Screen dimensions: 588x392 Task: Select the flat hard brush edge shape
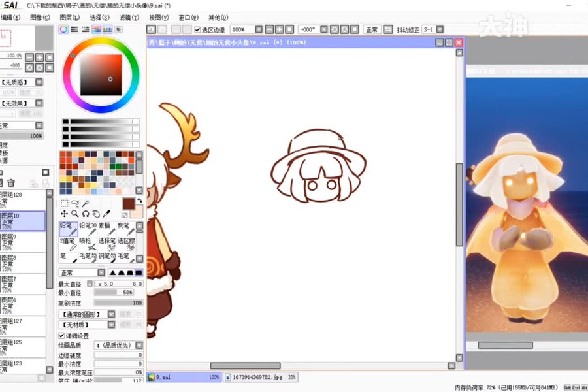[139, 272]
